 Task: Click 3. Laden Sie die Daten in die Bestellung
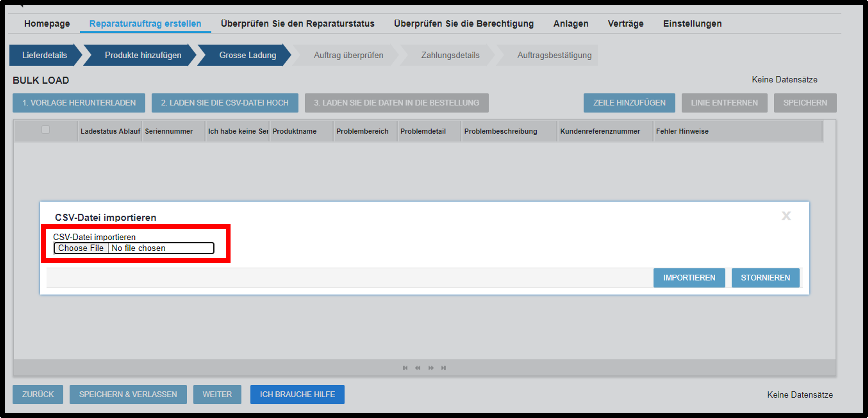point(397,103)
